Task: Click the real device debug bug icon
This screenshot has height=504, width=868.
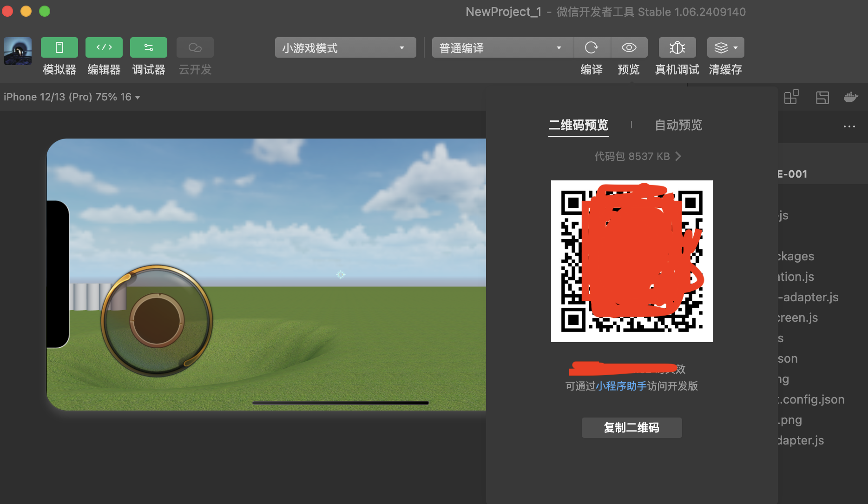Action: pyautogui.click(x=677, y=47)
